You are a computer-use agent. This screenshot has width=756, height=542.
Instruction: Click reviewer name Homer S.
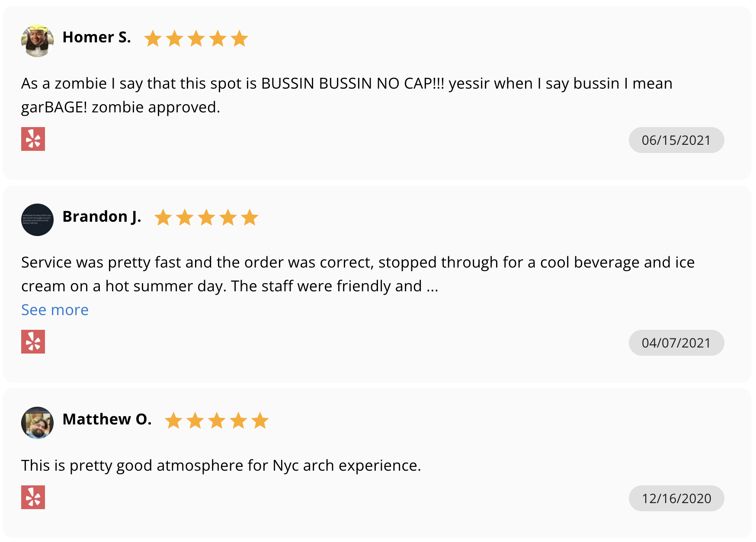96,38
